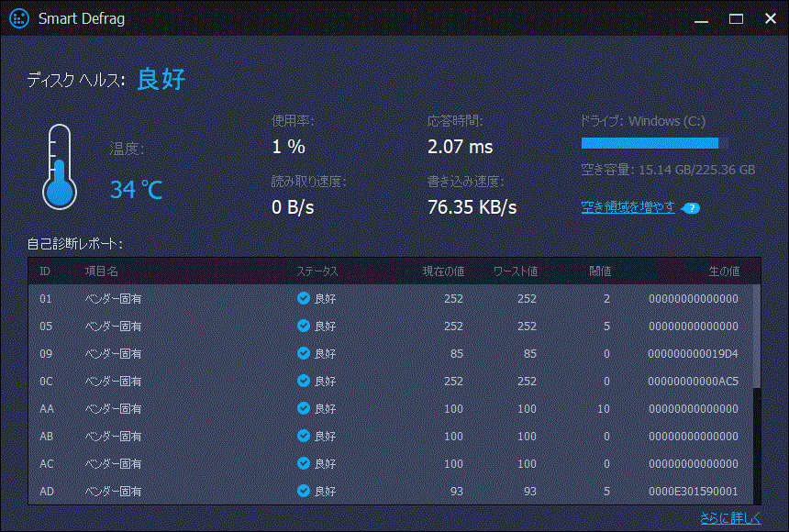The height and width of the screenshot is (532, 789).
Task: Click the ステータス column header
Action: coord(317,272)
